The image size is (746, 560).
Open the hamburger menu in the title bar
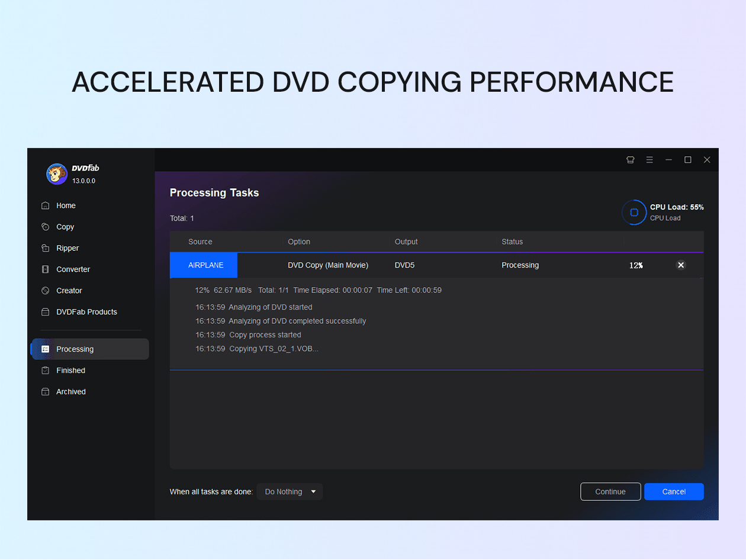649,160
